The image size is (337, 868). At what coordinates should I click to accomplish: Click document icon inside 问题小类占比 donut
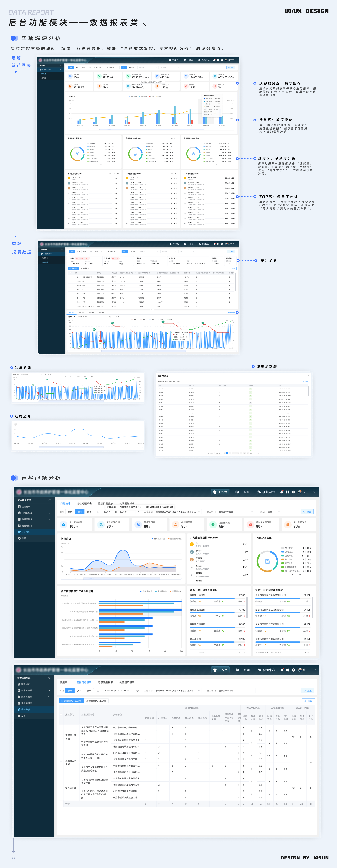click(267, 561)
